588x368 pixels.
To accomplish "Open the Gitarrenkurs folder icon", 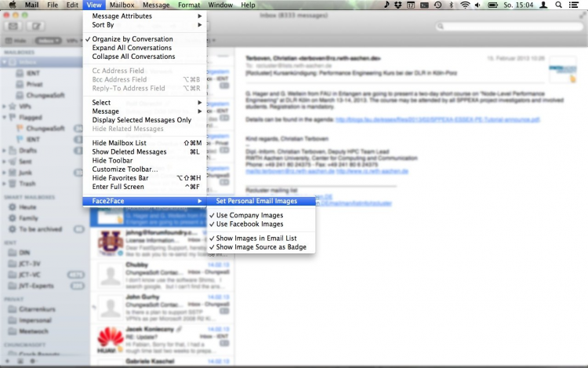I will pos(13,309).
